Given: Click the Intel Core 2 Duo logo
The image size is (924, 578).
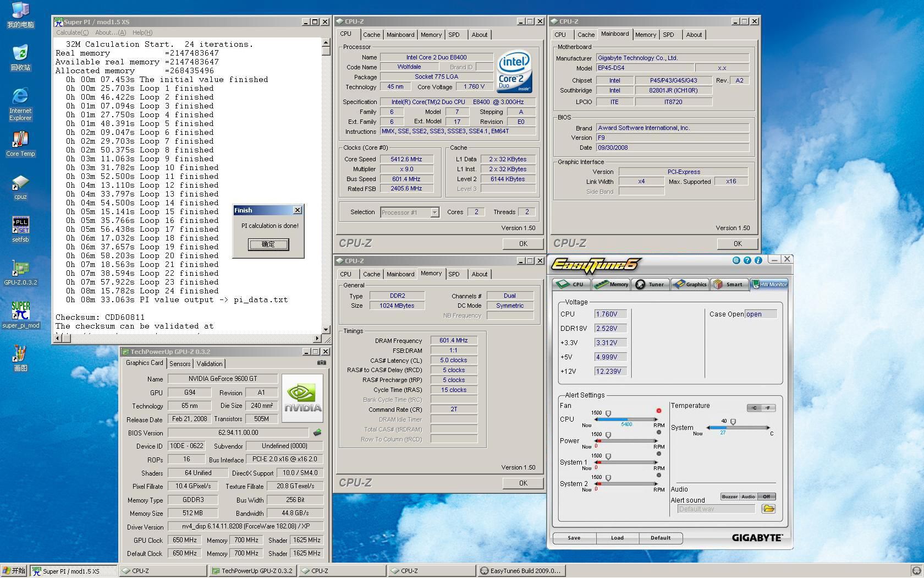Looking at the screenshot, I should point(514,72).
